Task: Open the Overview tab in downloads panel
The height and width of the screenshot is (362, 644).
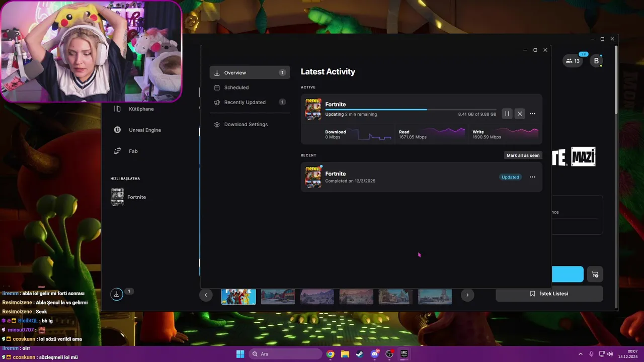Action: tap(250, 72)
